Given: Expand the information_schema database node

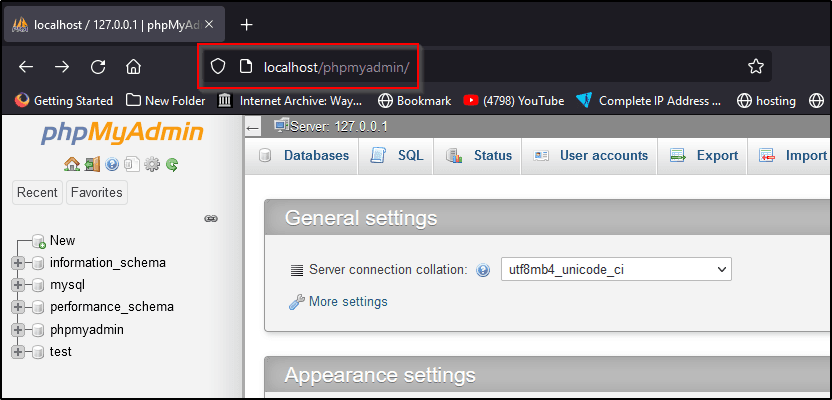Looking at the screenshot, I should click(18, 263).
